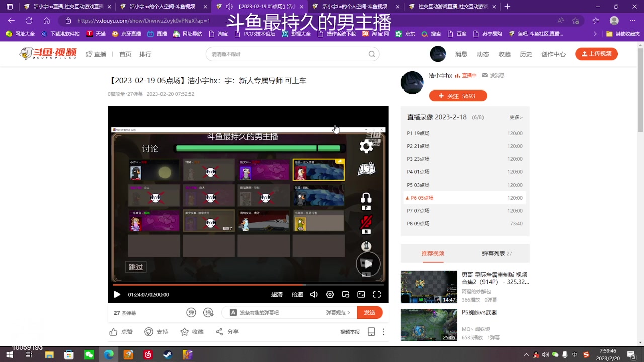Upload video with 上传视频 button
Screen dimensions: 644x362
(x=596, y=54)
